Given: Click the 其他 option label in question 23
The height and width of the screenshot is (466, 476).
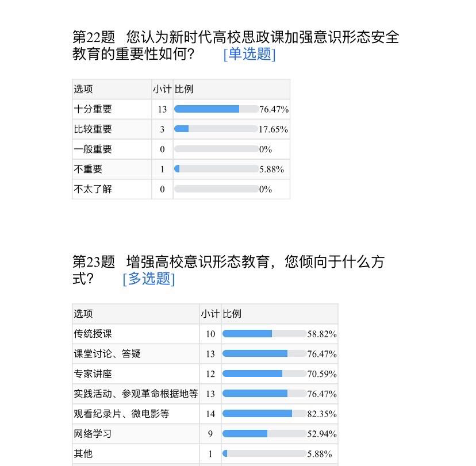Looking at the screenshot, I should (x=83, y=454).
